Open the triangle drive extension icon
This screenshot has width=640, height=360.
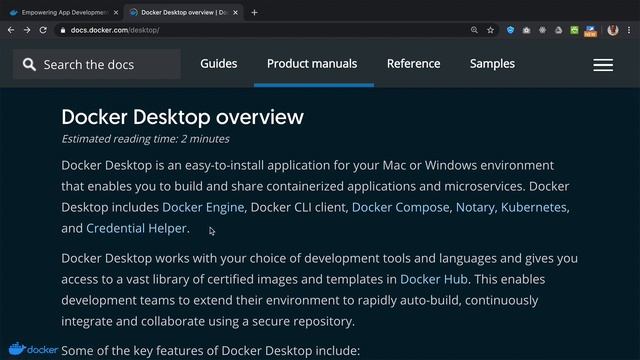coord(558,30)
